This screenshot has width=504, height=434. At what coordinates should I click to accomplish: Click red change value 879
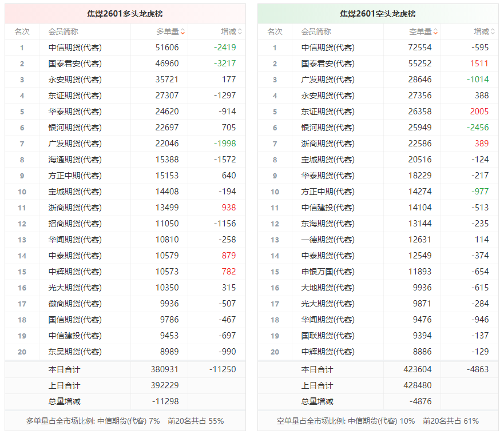pyautogui.click(x=229, y=256)
